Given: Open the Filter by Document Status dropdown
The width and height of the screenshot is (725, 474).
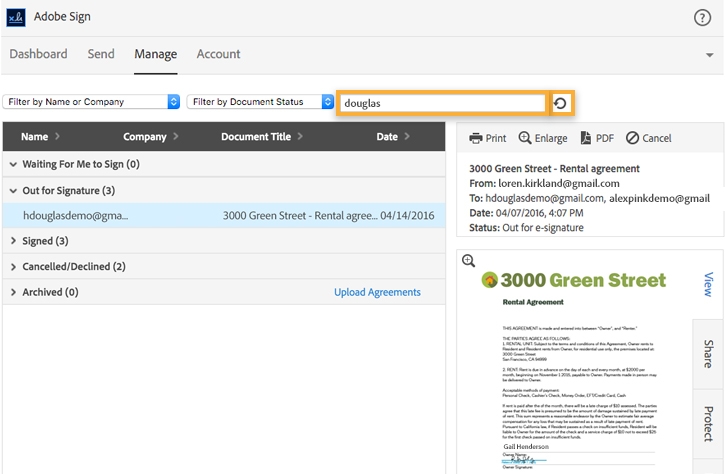Looking at the screenshot, I should click(x=260, y=102).
